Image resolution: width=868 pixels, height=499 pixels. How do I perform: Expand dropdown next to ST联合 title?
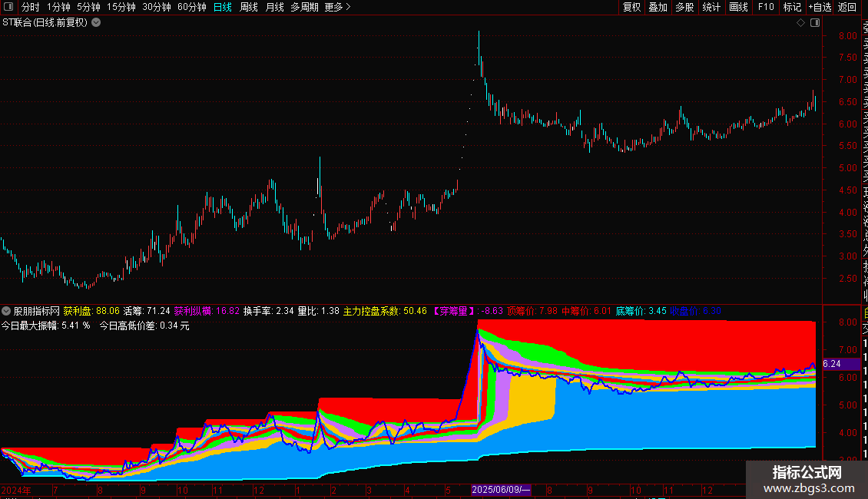(x=96, y=23)
